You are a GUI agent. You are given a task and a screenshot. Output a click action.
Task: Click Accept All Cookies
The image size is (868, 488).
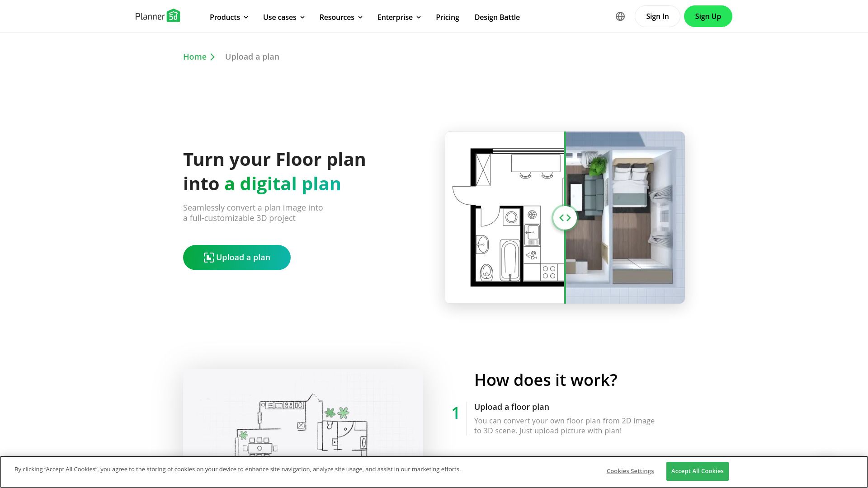click(x=697, y=471)
